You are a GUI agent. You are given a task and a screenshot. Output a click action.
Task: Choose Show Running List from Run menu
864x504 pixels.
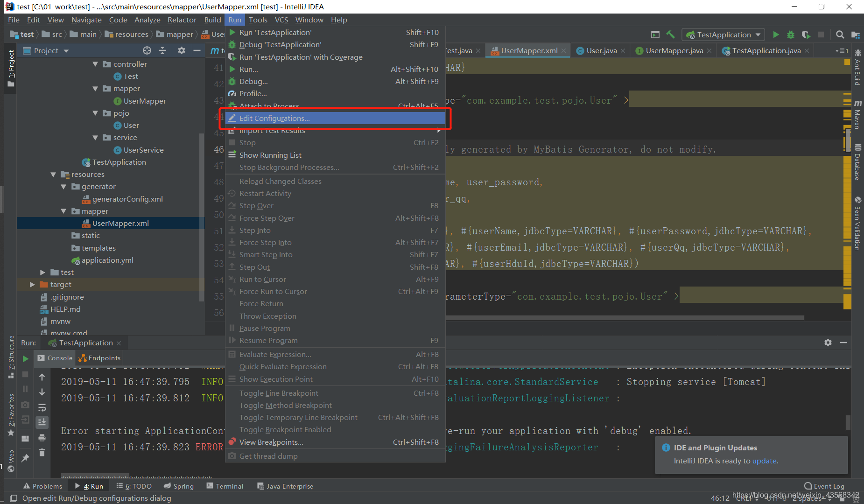[x=335, y=155]
